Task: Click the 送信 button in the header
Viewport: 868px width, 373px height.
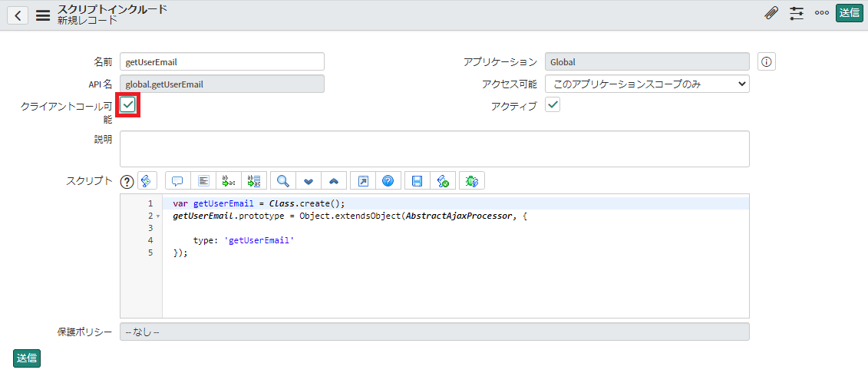Action: 849,14
